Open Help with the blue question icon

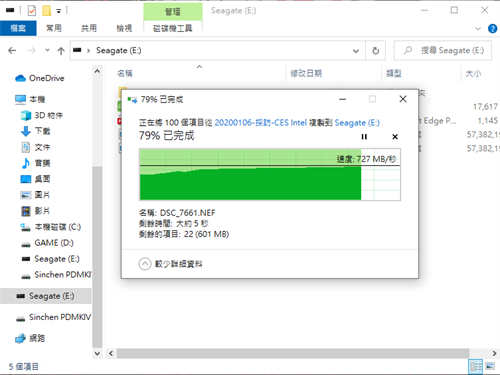pos(492,29)
